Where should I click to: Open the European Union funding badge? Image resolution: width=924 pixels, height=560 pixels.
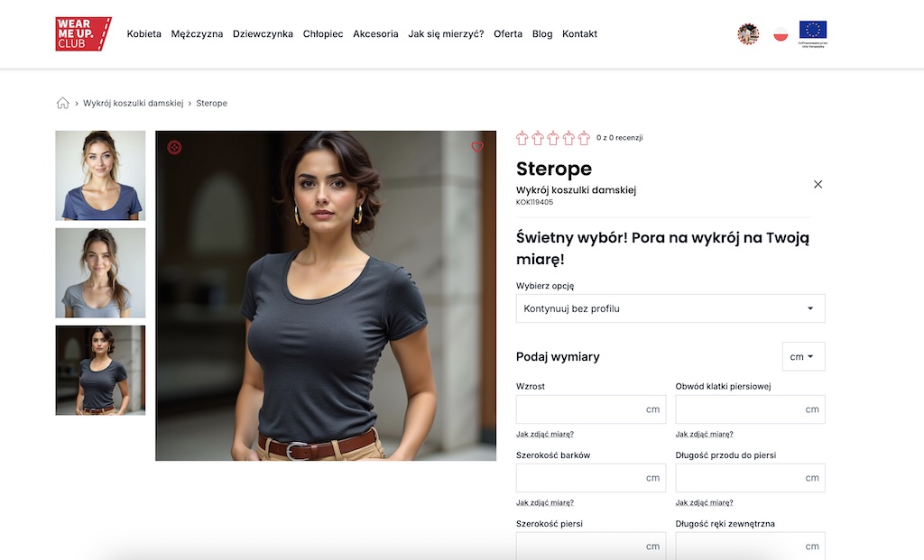[x=813, y=33]
